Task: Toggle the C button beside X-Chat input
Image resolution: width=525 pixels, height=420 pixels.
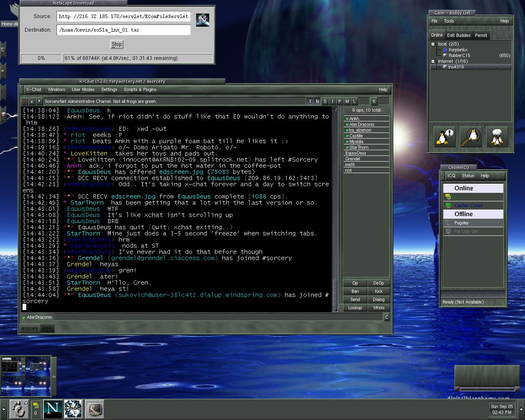Action: 386,317
